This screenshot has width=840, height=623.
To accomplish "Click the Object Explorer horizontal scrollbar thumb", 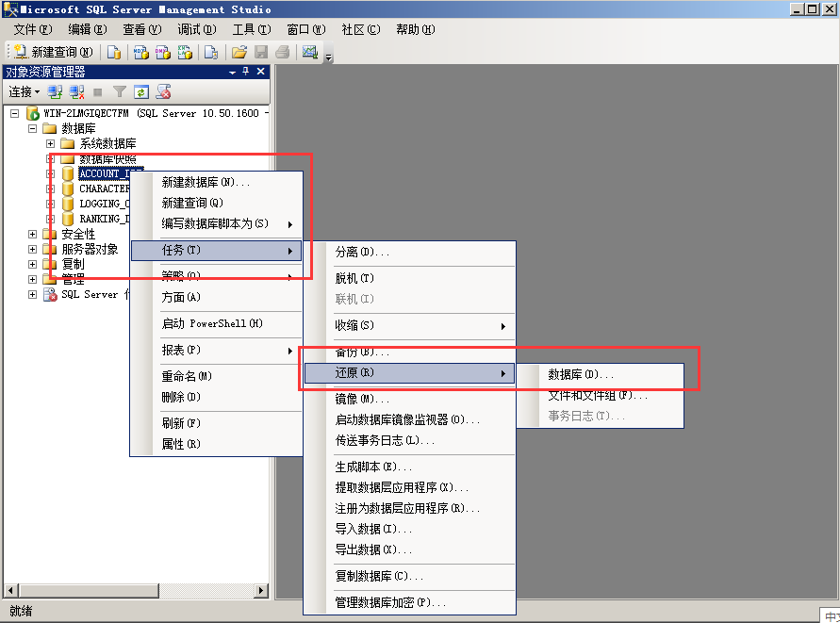I will pos(89,591).
